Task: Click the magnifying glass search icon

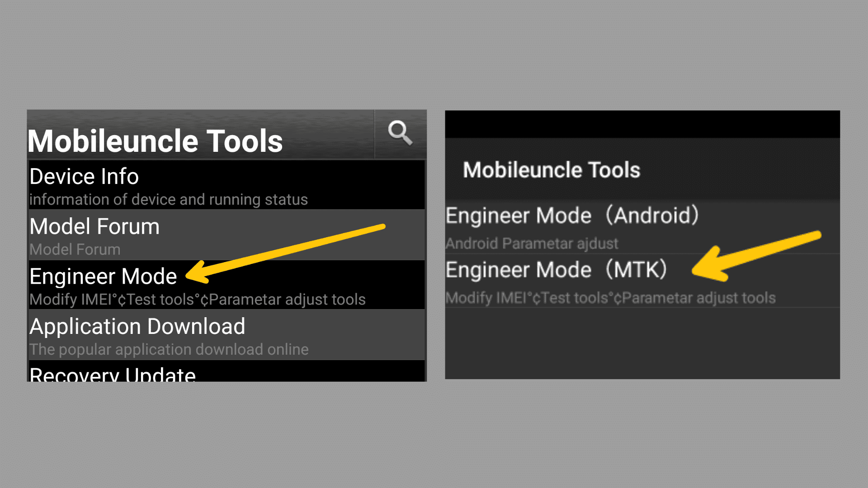Action: tap(400, 133)
